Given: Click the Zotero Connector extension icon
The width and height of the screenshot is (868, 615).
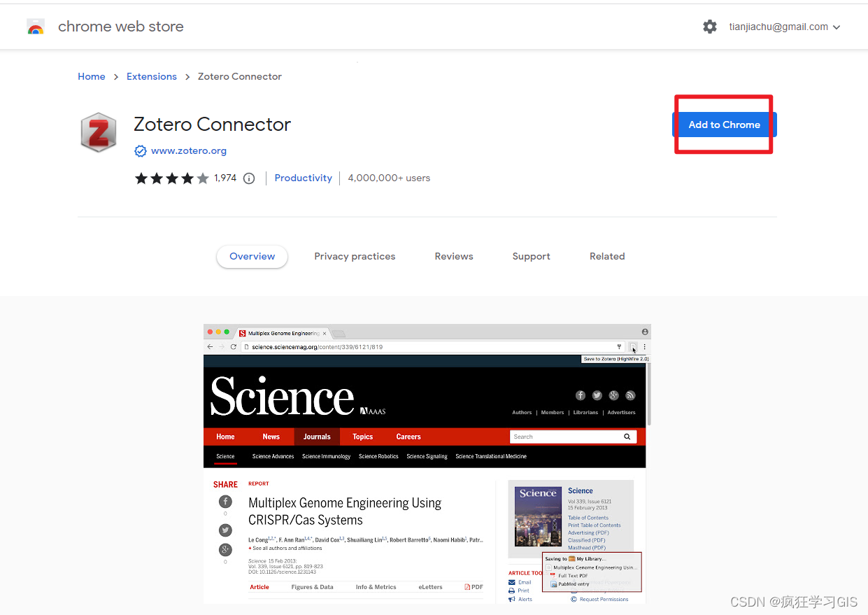Looking at the screenshot, I should tap(98, 132).
